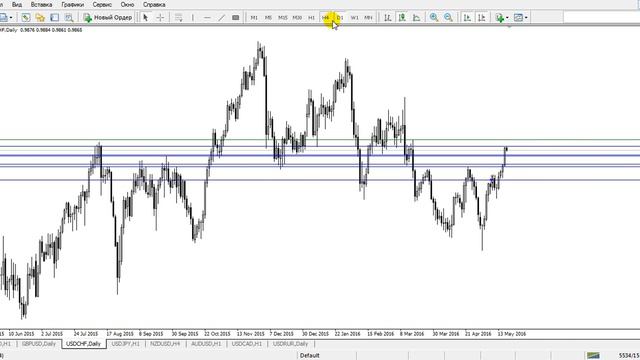
Task: Open the Navigator panel with the star-folder icon
Action: [40, 18]
